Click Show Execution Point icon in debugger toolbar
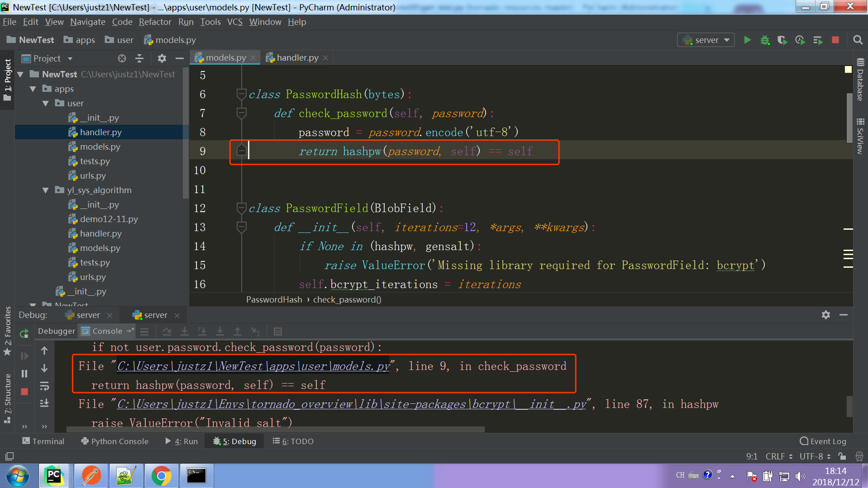 pyautogui.click(x=144, y=332)
